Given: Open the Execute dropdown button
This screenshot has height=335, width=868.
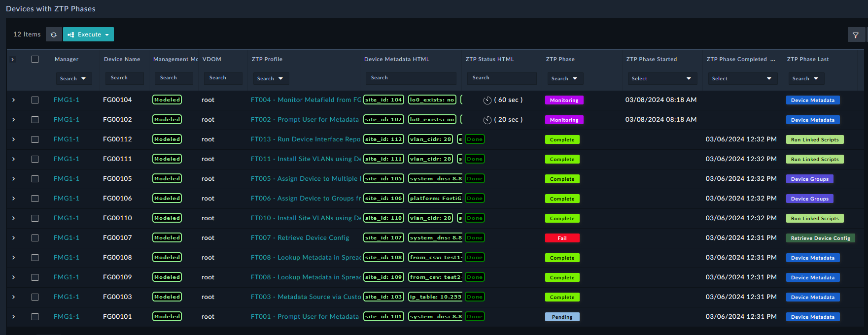Looking at the screenshot, I should point(88,34).
